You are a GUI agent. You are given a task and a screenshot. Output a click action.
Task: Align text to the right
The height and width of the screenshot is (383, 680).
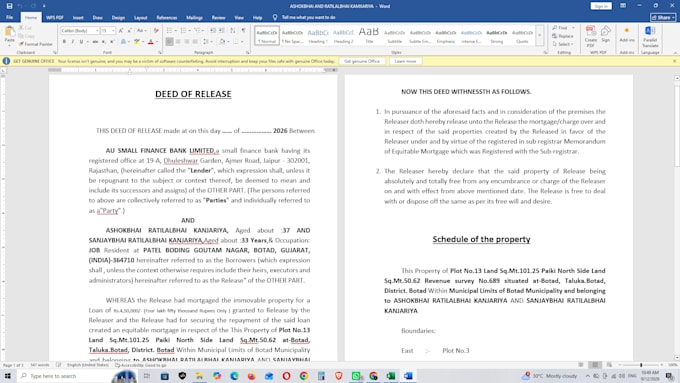point(186,42)
